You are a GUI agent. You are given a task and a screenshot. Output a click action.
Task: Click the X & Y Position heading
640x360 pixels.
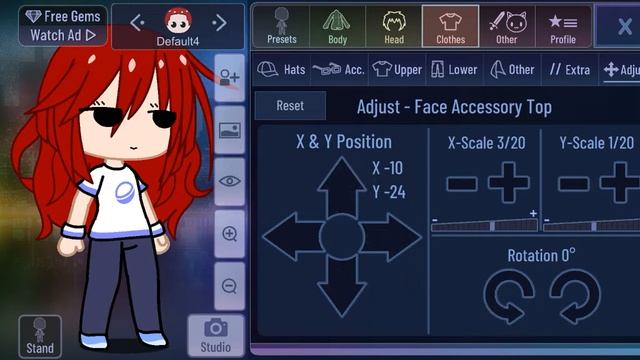344,142
